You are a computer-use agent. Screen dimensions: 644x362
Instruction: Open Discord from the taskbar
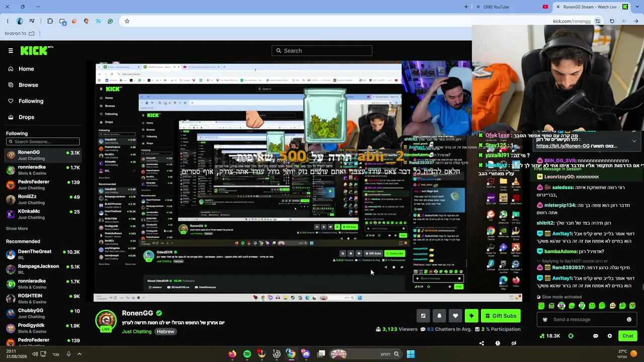coord(306,354)
